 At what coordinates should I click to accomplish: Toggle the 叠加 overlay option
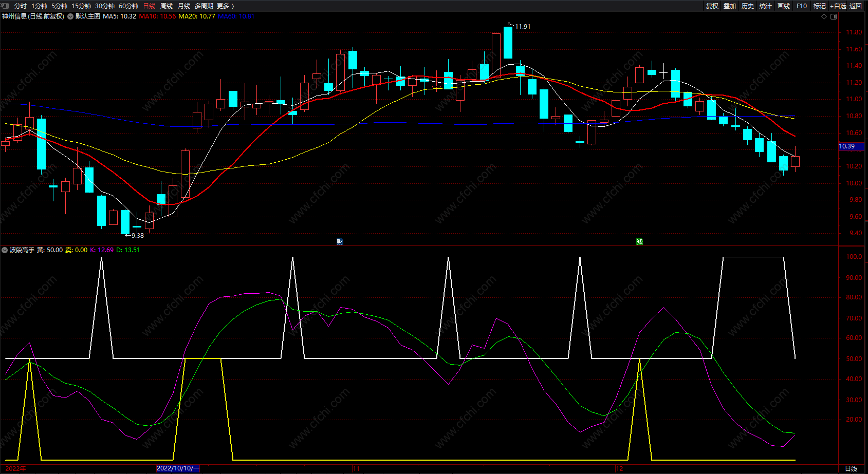(x=730, y=6)
